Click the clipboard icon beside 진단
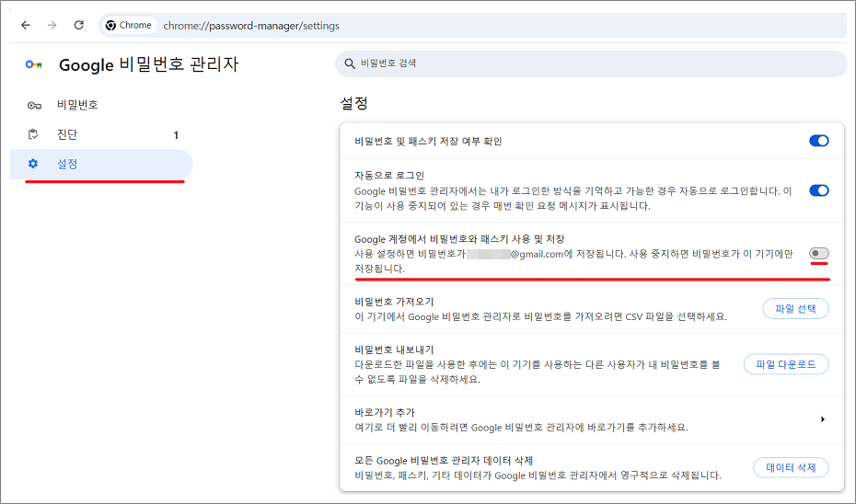The width and height of the screenshot is (856, 504). coord(33,134)
